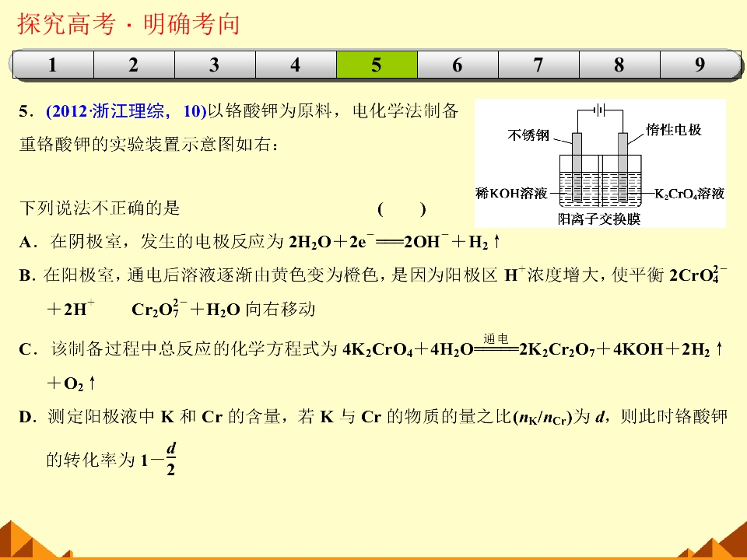Click the highlighted green tab 5
Screen dimensions: 747x560
tap(377, 65)
